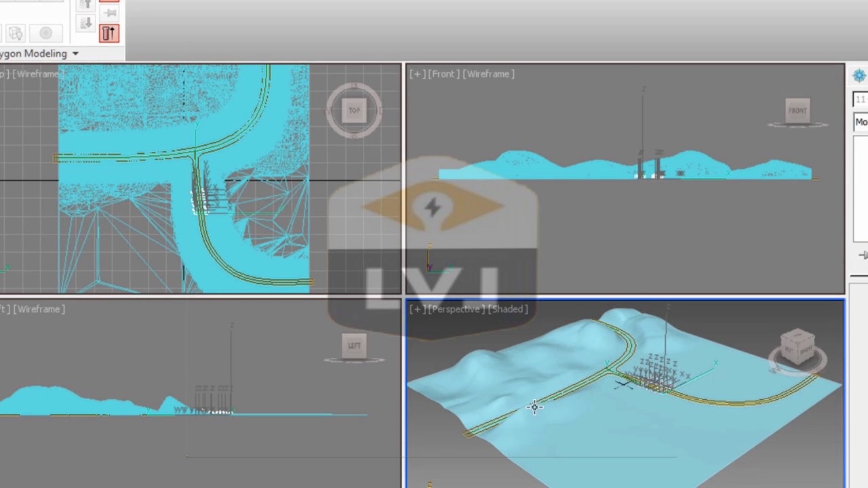Click the [+] menu in Perspective viewport

coord(417,309)
